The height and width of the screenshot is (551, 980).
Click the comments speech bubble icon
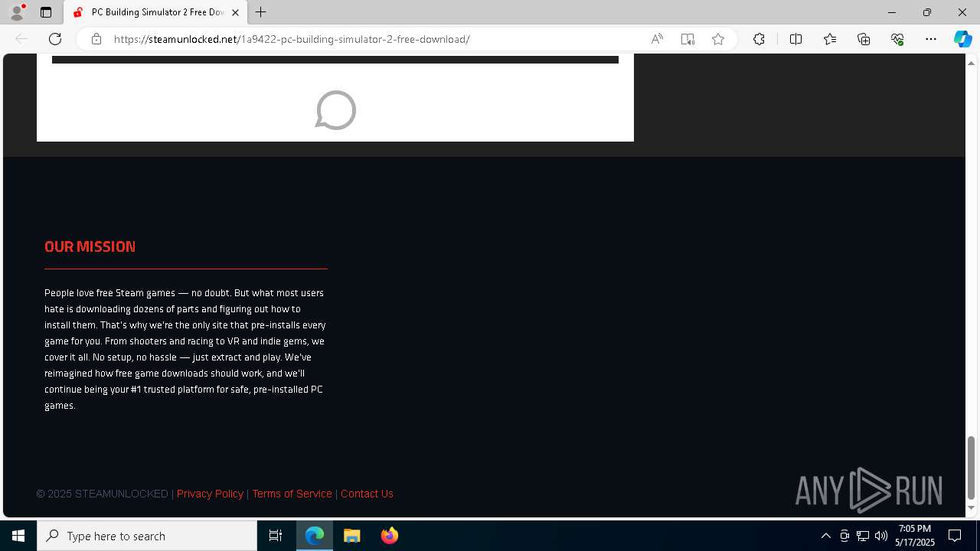click(x=335, y=110)
